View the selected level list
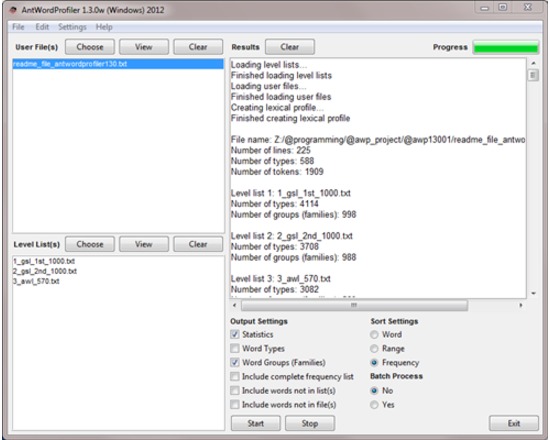Image resolution: width=550 pixels, height=440 pixels. pos(144,244)
